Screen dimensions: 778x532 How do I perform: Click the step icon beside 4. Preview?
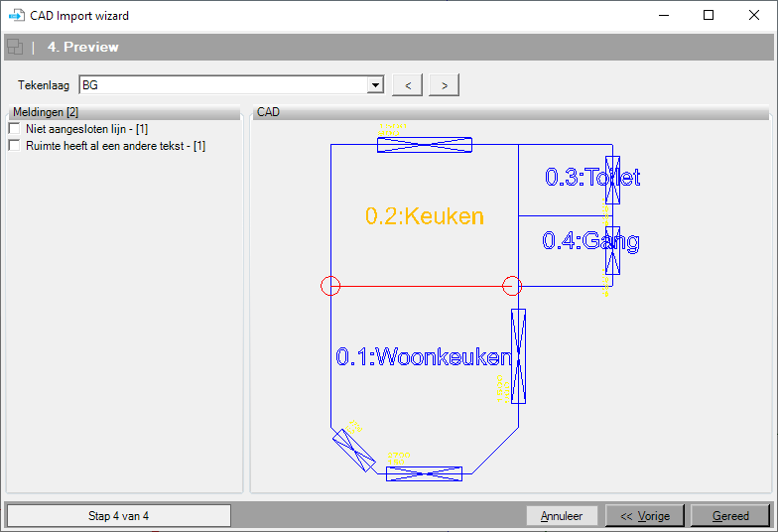pyautogui.click(x=15, y=47)
